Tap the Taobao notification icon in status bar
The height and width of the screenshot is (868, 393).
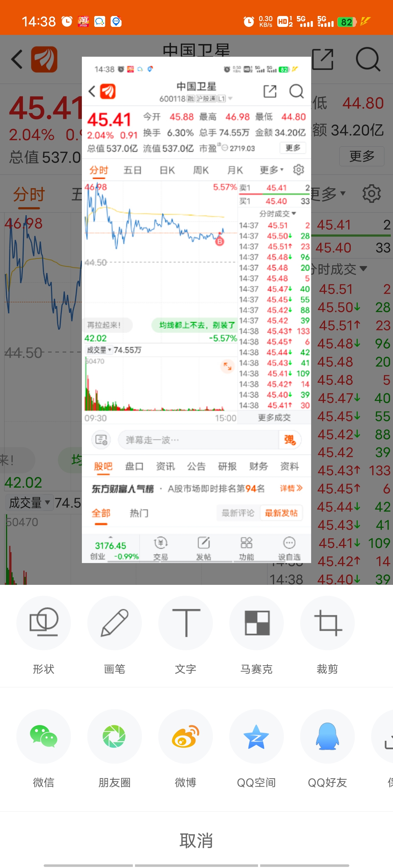tap(83, 21)
